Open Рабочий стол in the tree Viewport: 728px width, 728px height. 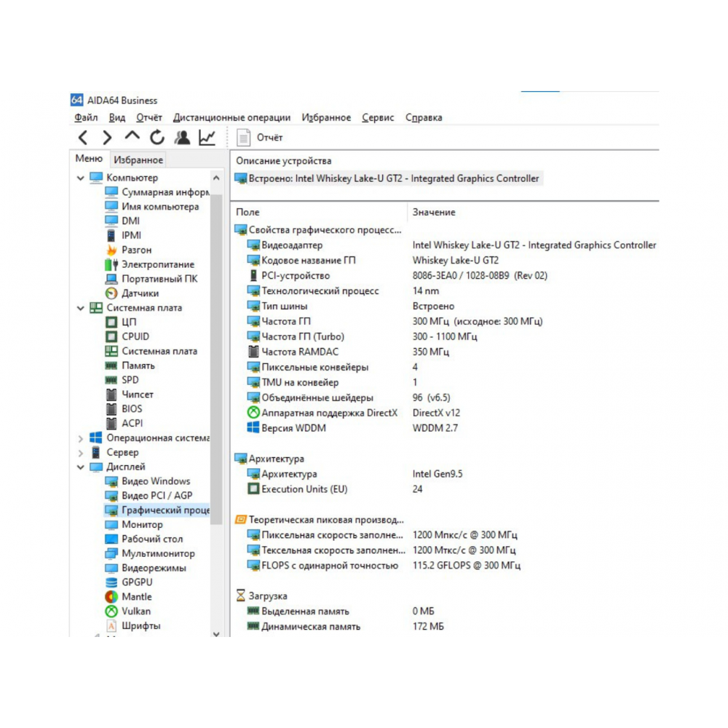click(x=144, y=539)
